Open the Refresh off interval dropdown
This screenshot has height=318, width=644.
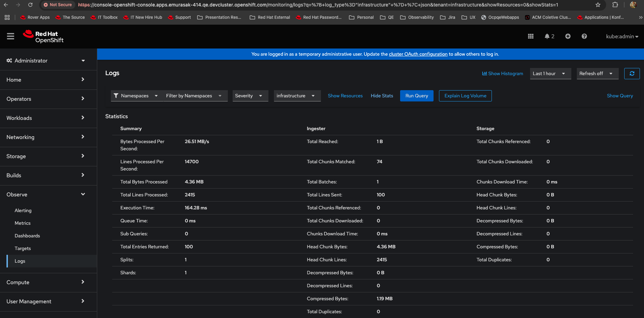597,73
